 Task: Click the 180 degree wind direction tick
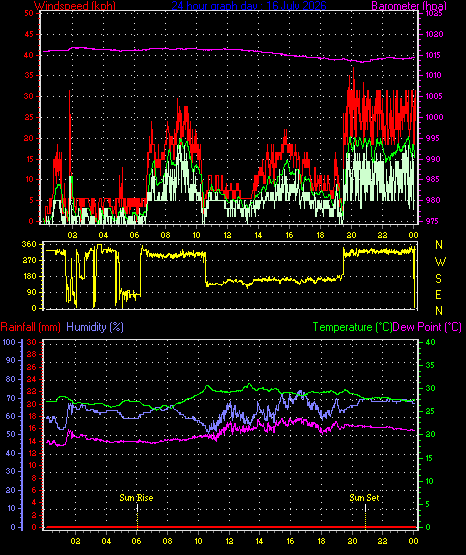29,276
